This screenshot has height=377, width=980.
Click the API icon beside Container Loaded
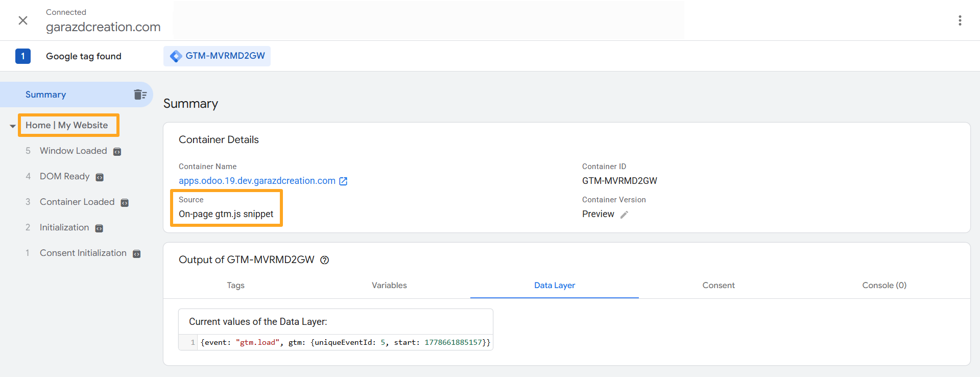click(x=125, y=203)
